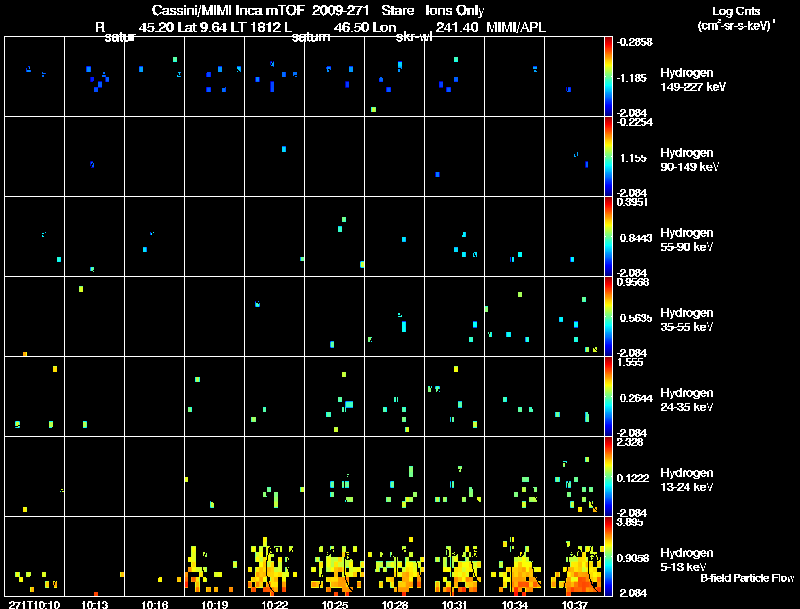Click the 3.895 colorbar value
Viewport: 800px width, 609px height.
click(630, 522)
